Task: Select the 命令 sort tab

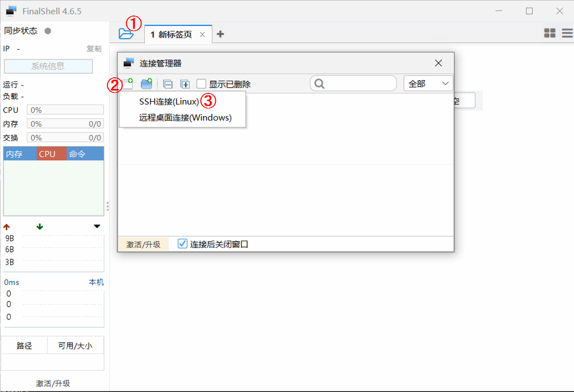Action: click(85, 154)
